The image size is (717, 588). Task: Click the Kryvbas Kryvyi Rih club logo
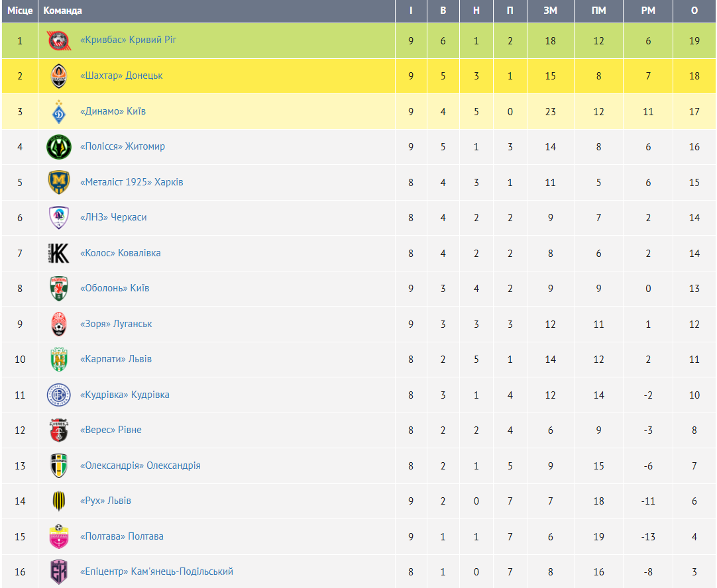[58, 40]
